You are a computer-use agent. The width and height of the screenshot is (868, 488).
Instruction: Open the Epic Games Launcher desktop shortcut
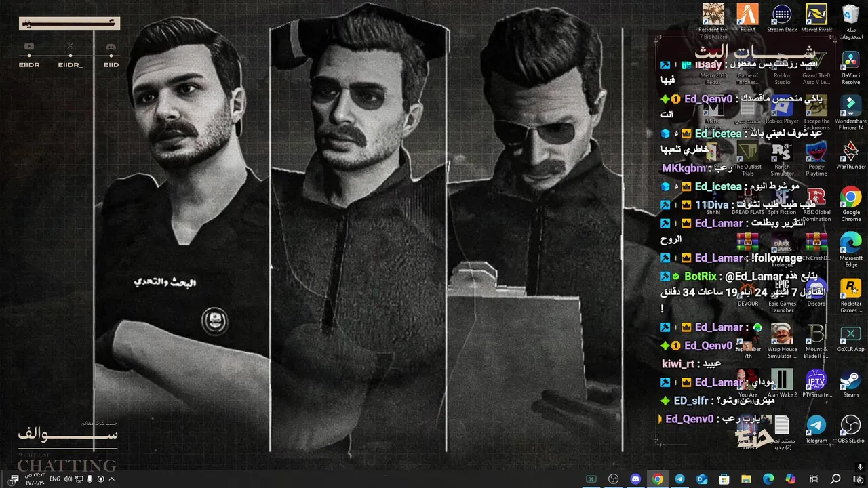pos(782,296)
